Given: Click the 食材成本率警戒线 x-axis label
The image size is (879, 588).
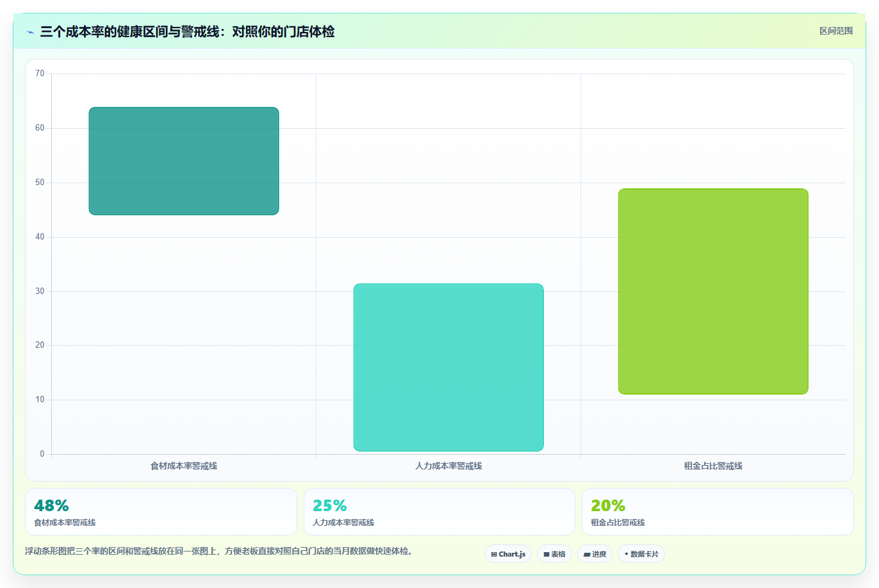Looking at the screenshot, I should pos(184,466).
